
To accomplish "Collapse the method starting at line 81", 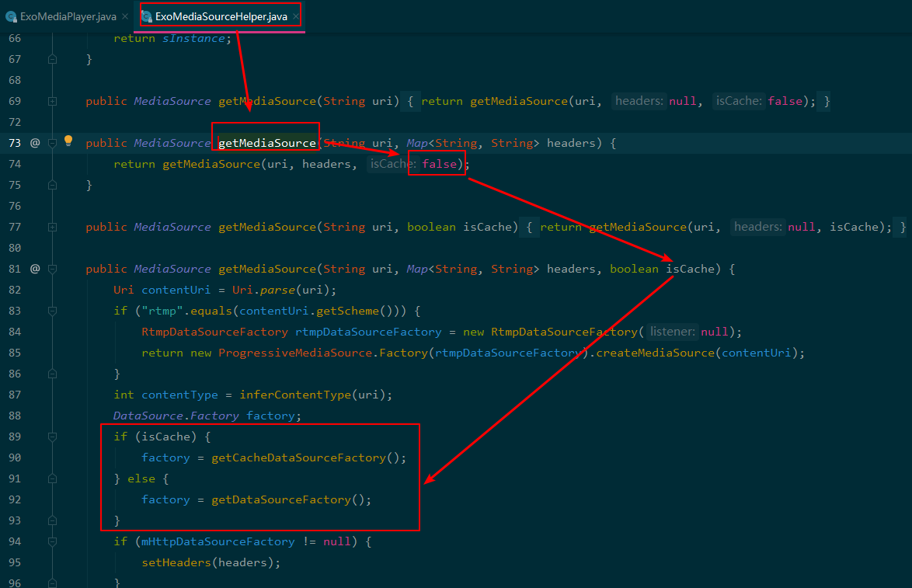I will 52,269.
